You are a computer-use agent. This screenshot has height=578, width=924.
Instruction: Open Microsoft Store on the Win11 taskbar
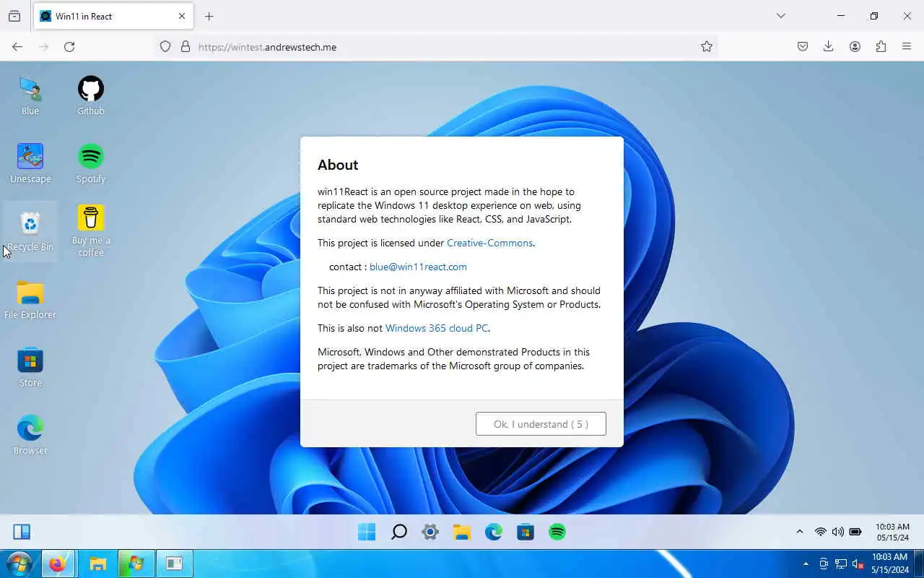coord(526,532)
